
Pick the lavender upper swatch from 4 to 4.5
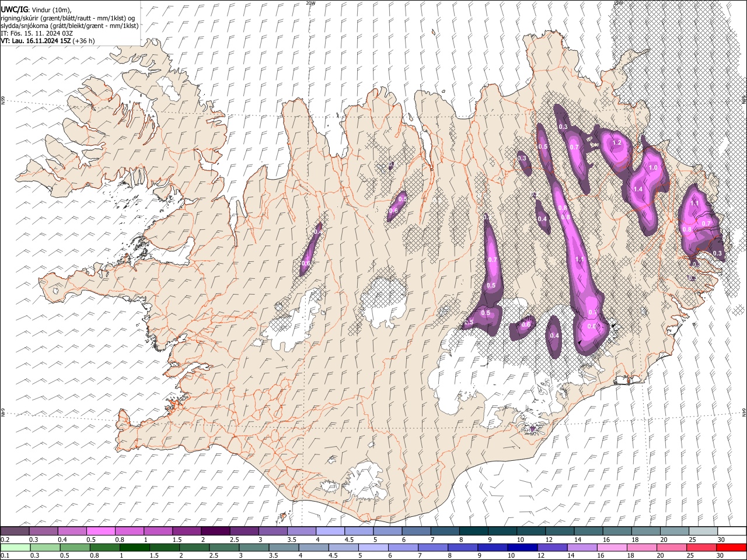pyautogui.click(x=330, y=531)
